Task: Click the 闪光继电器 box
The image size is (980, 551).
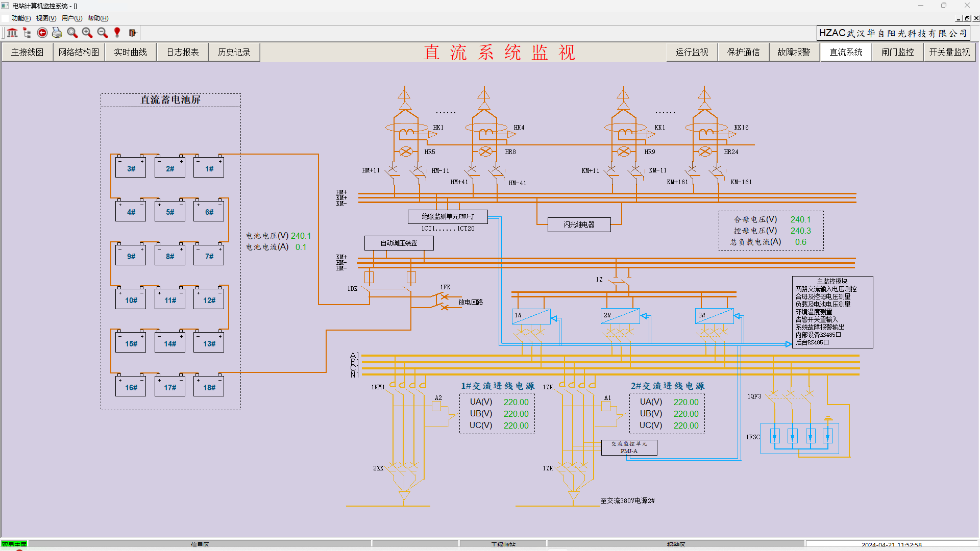Action: (x=579, y=224)
